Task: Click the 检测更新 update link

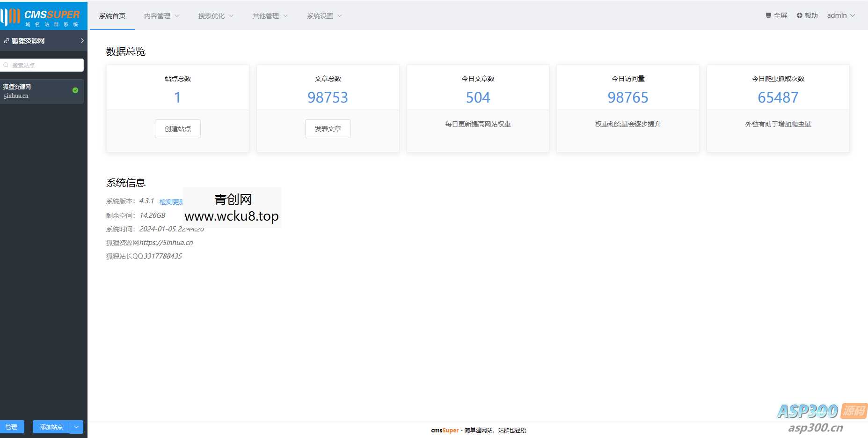Action: pyautogui.click(x=170, y=201)
